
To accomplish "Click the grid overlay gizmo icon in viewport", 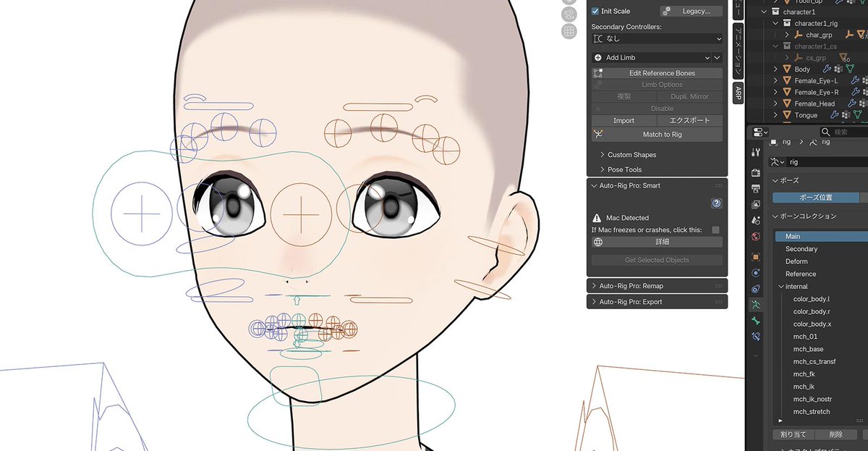I will point(569,32).
